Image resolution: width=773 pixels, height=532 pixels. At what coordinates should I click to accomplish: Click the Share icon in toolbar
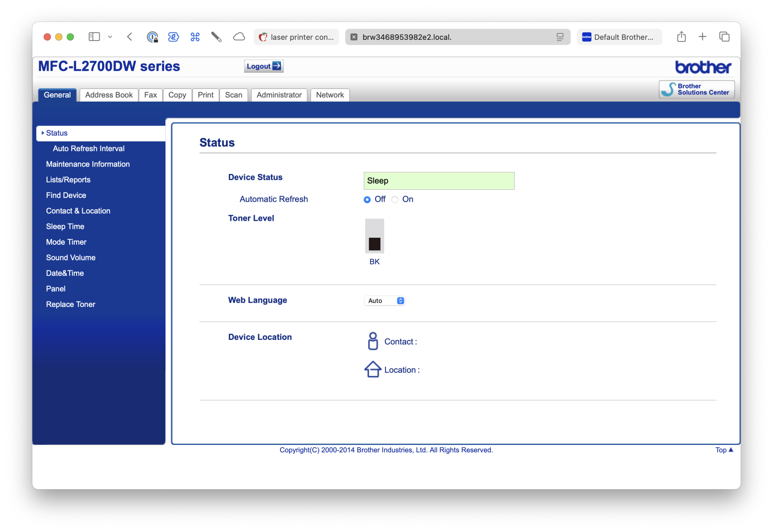click(x=681, y=37)
